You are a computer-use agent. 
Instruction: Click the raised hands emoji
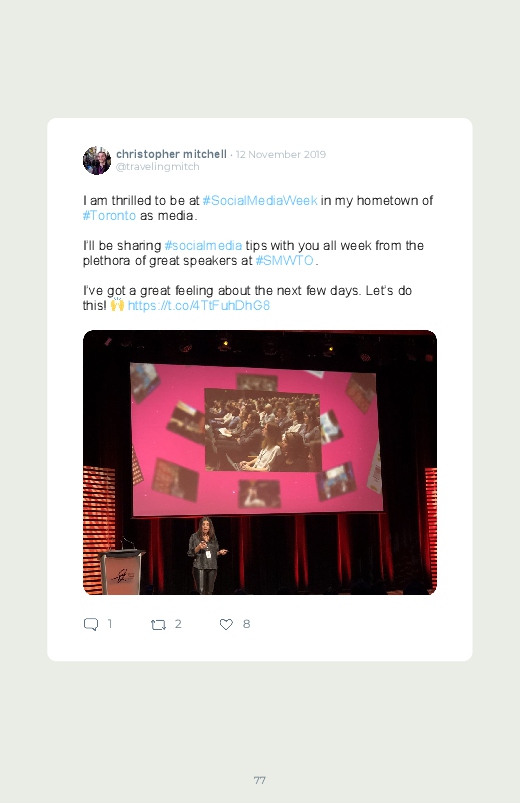click(x=117, y=305)
